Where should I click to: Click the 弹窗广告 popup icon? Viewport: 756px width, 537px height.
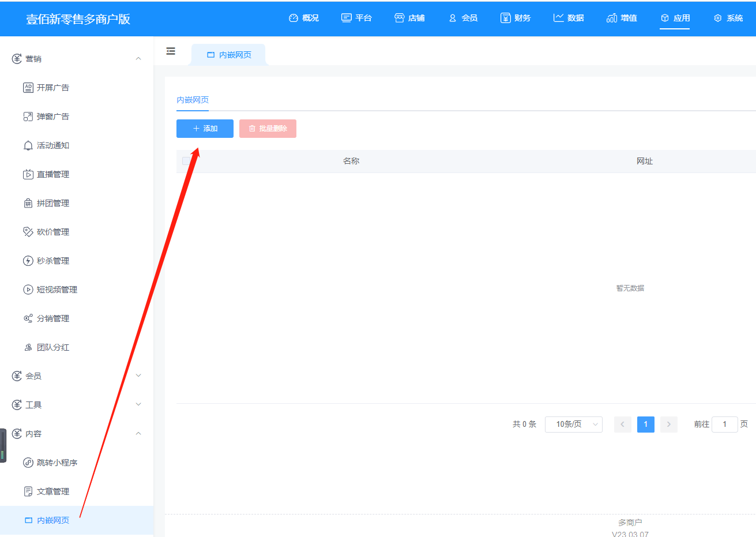point(28,117)
